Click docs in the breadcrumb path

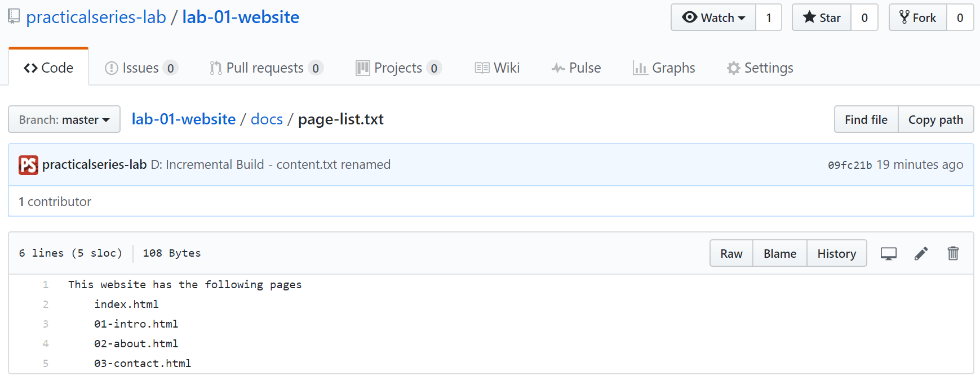point(267,119)
